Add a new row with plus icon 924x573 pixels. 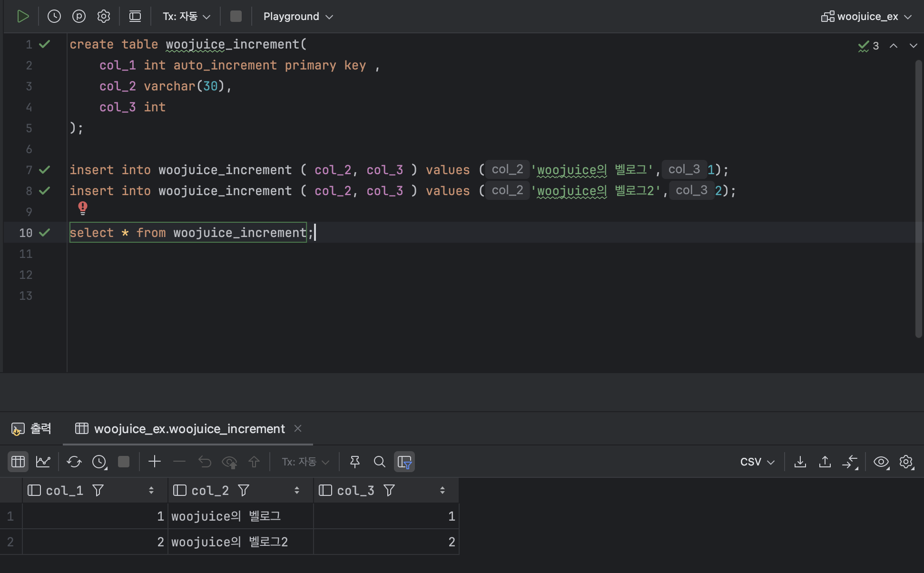tap(155, 461)
